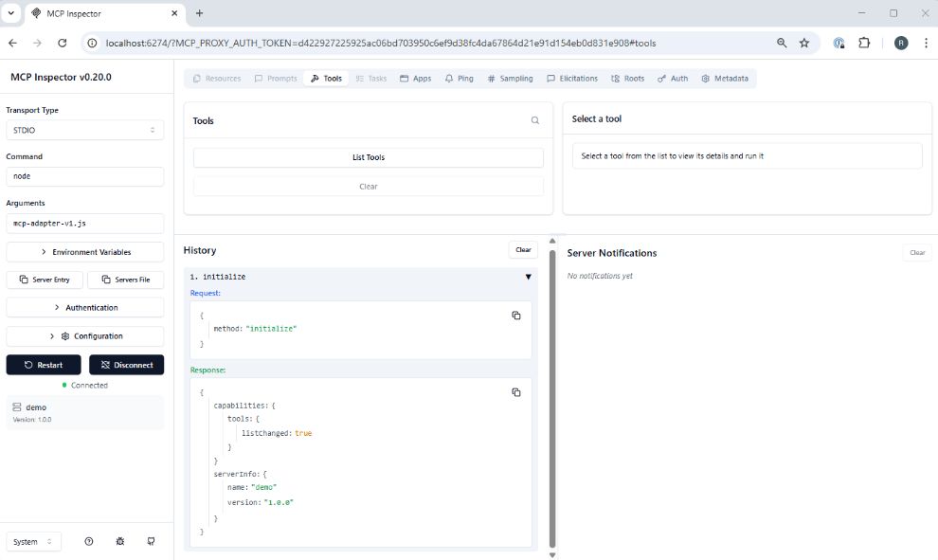This screenshot has width=938, height=560.
Task: Click the history panel vertical scrollbar
Action: 552,398
